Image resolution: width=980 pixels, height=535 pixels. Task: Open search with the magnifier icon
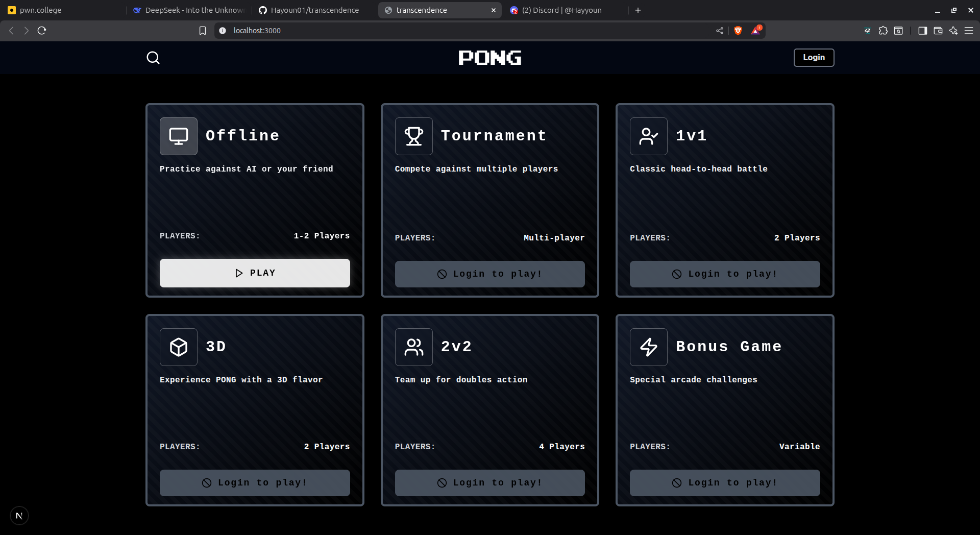pos(153,58)
